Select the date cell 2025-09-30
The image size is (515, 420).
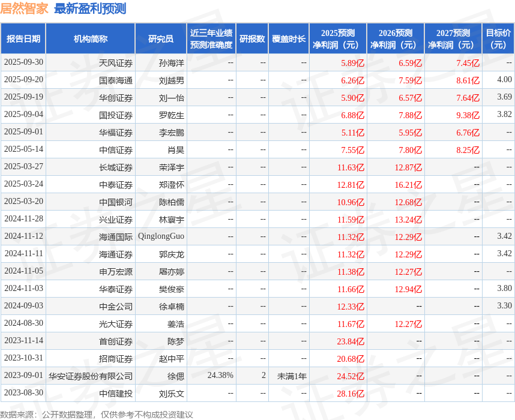[x=23, y=62]
